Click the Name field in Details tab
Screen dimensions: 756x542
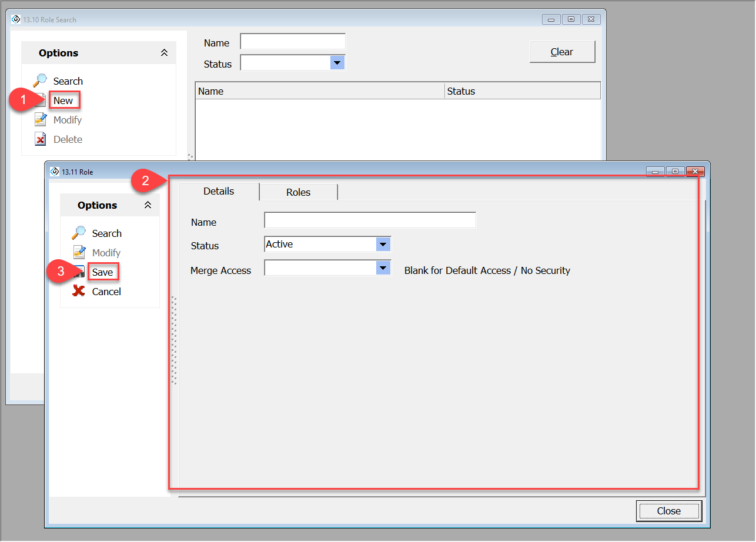click(x=370, y=220)
